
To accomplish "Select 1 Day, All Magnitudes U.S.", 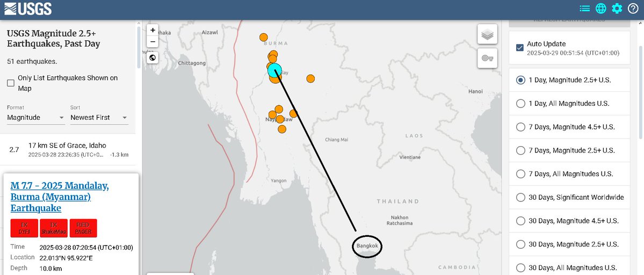I will (569, 104).
